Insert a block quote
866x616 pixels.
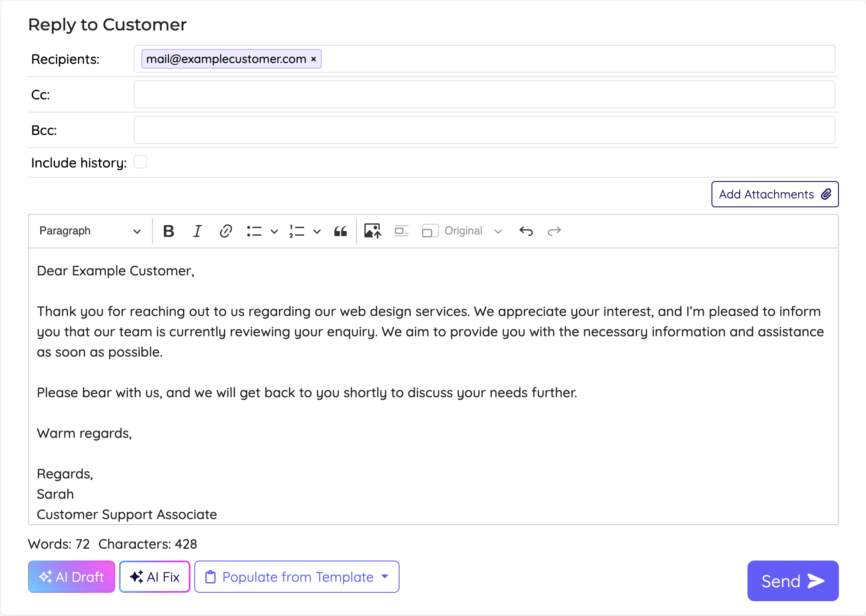point(340,231)
